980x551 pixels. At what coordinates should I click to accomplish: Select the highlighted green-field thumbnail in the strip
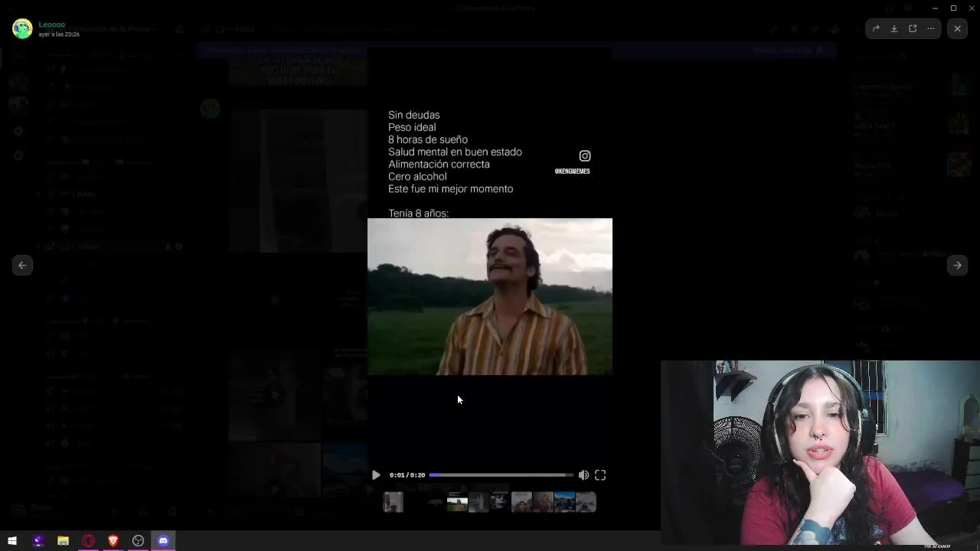(x=457, y=502)
